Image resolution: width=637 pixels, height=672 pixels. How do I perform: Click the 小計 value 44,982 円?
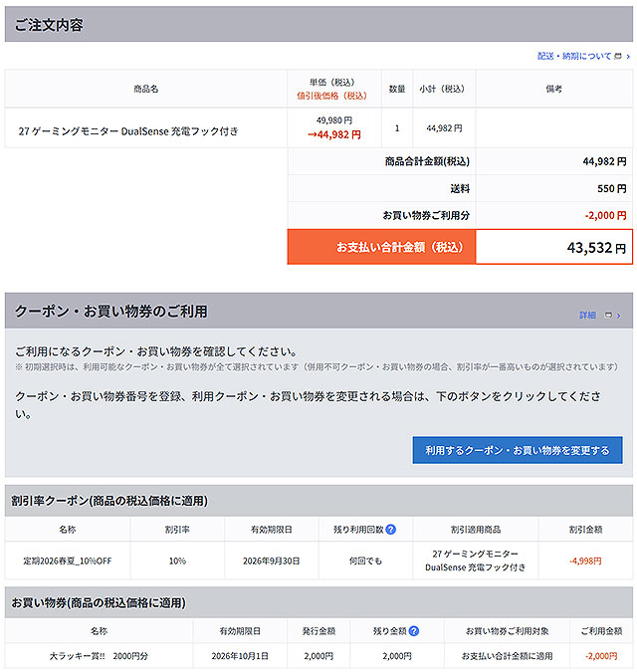pyautogui.click(x=444, y=127)
